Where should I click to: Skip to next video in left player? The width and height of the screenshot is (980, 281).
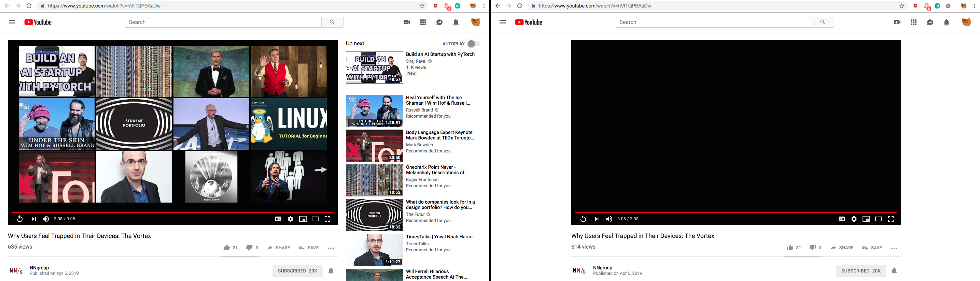tap(33, 219)
